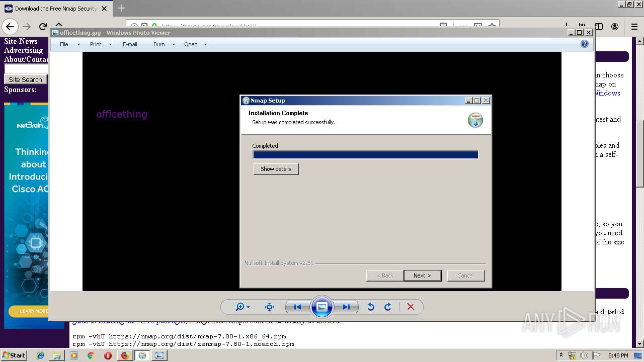Open the Start menu
The width and height of the screenshot is (644, 362).
[x=14, y=355]
